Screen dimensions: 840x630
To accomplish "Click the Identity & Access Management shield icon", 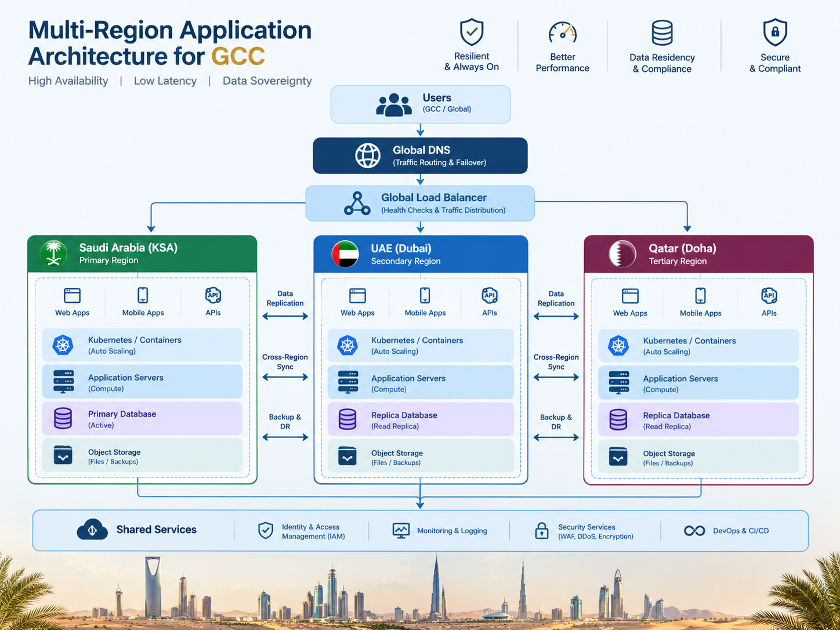I will (266, 530).
